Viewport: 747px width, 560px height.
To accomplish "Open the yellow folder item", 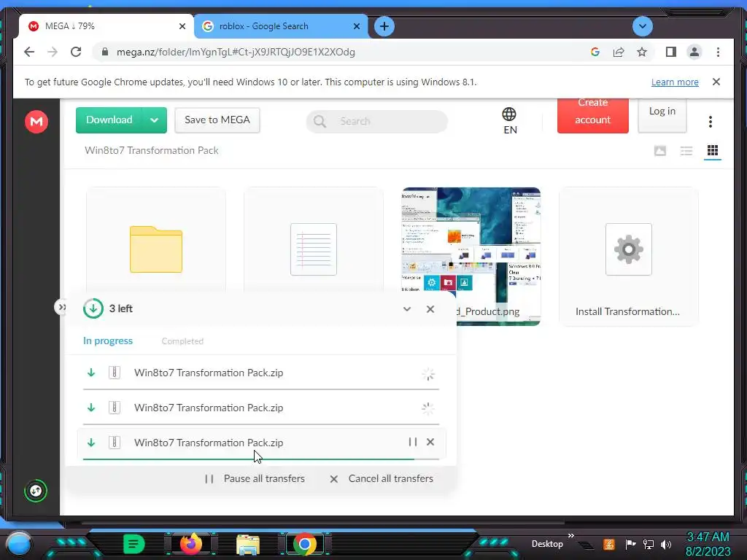I will (x=156, y=249).
